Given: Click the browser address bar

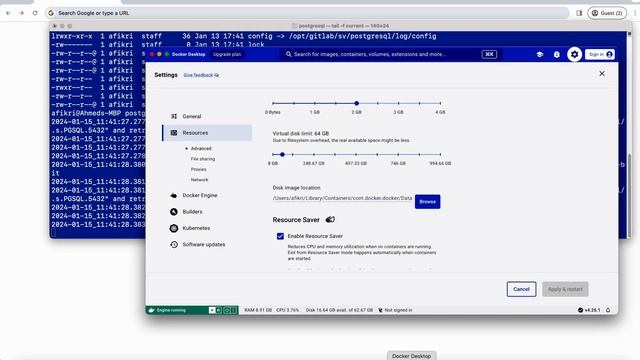Looking at the screenshot, I should (308, 13).
